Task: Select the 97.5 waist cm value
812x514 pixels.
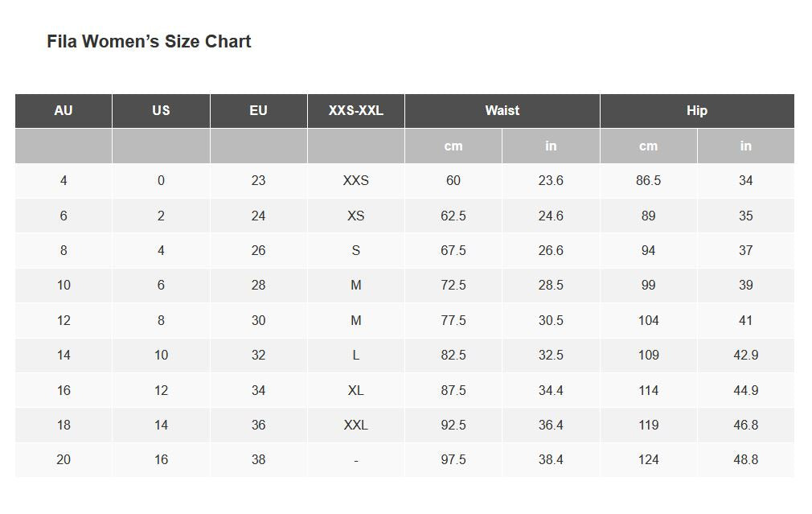Action: [453, 460]
